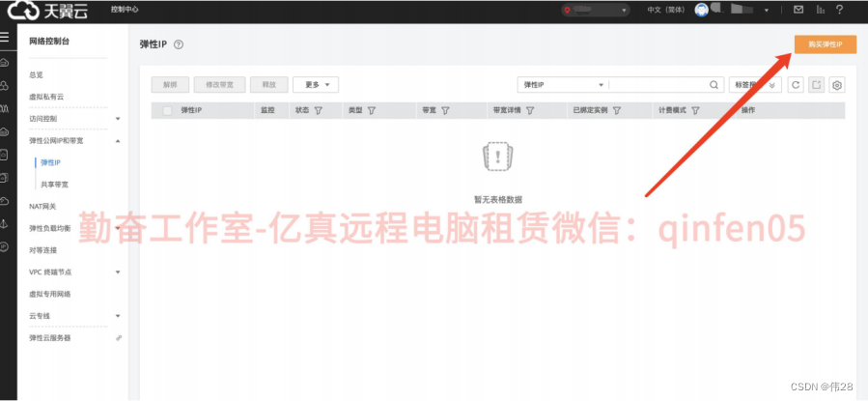Open the question mark help icon in top bar
Image resolution: width=868 pixels, height=401 pixels.
pyautogui.click(x=840, y=10)
